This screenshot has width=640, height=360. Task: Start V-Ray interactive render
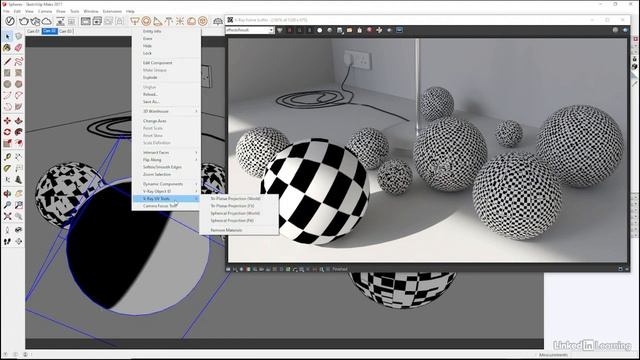(35, 21)
